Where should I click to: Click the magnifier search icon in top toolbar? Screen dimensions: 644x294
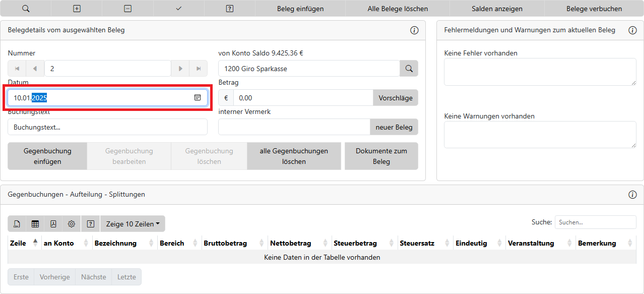pyautogui.click(x=26, y=9)
